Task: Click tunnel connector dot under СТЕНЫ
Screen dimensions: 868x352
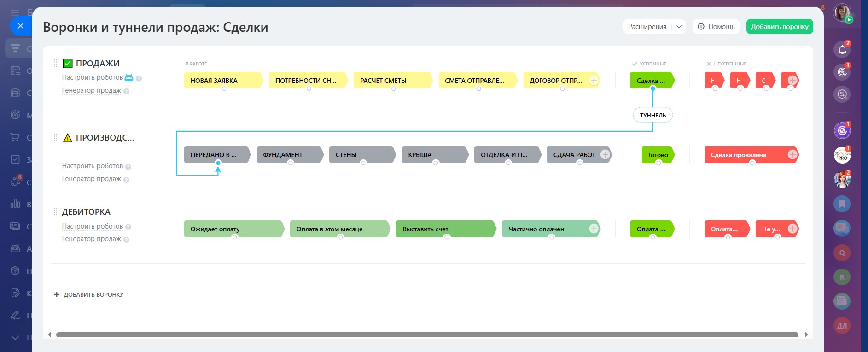Action: 363,163
